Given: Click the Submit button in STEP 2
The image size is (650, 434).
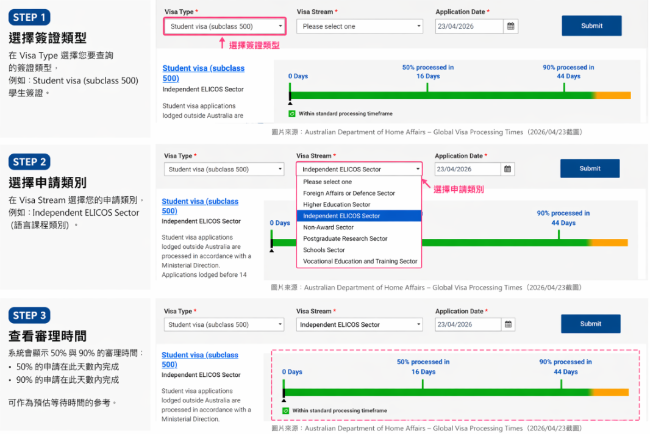Looking at the screenshot, I should point(590,168).
